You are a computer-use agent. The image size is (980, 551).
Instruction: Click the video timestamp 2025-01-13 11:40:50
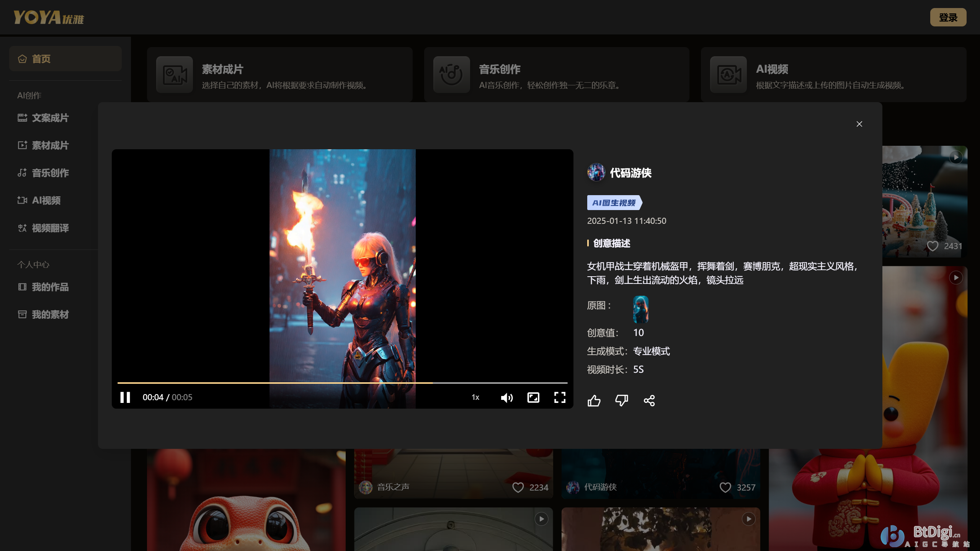(627, 221)
